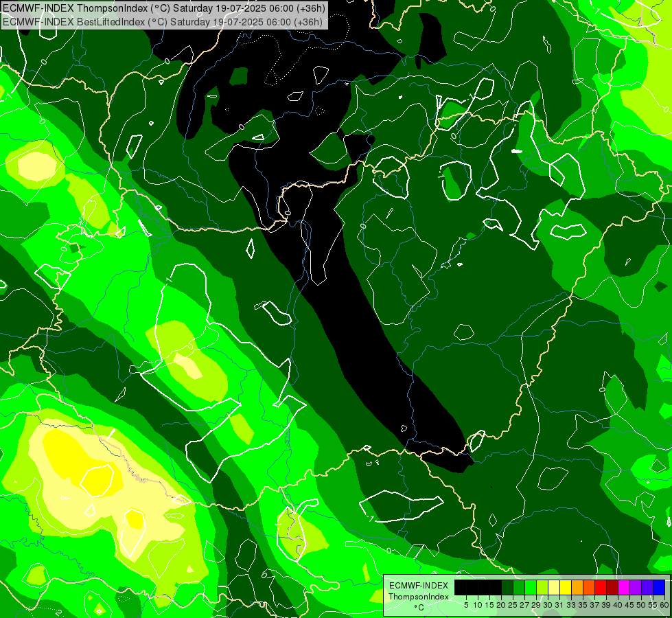The image size is (672, 618).
Task: Click the legend scale value '15'
Action: 489,605
